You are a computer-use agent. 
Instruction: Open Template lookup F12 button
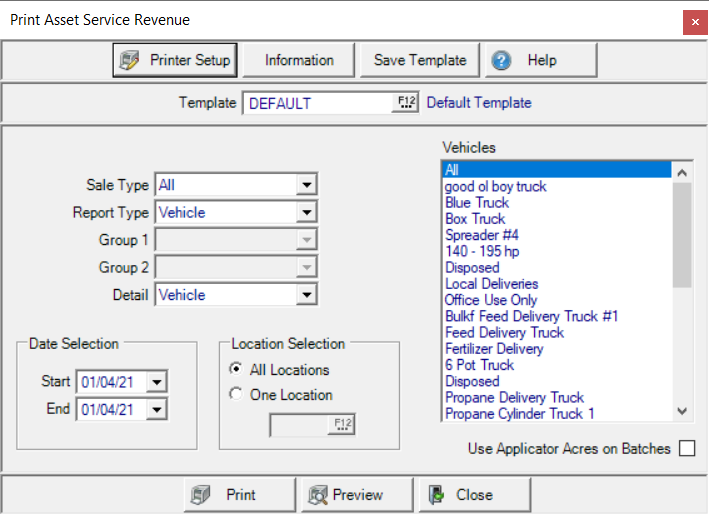tap(405, 103)
